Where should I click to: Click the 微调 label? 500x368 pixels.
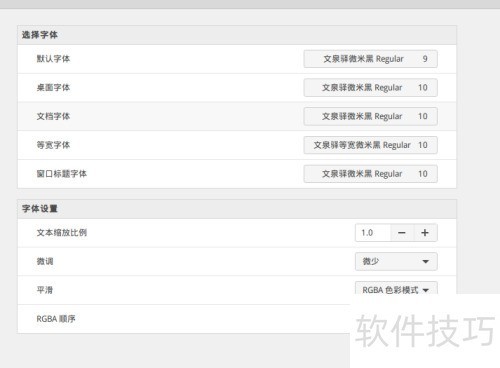(45, 261)
